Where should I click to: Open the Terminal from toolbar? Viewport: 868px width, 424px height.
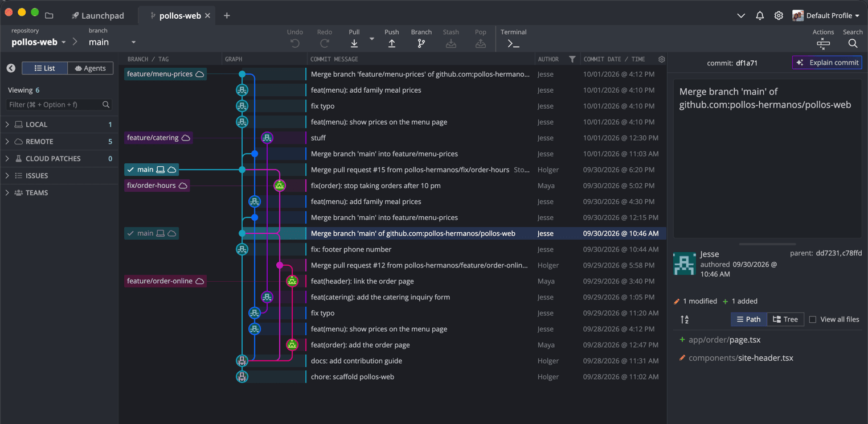(x=513, y=43)
